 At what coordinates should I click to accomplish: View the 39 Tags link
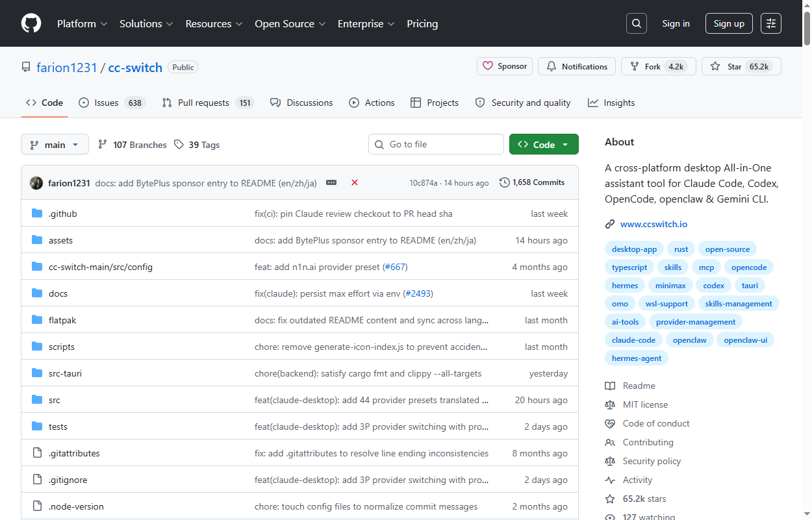(197, 145)
